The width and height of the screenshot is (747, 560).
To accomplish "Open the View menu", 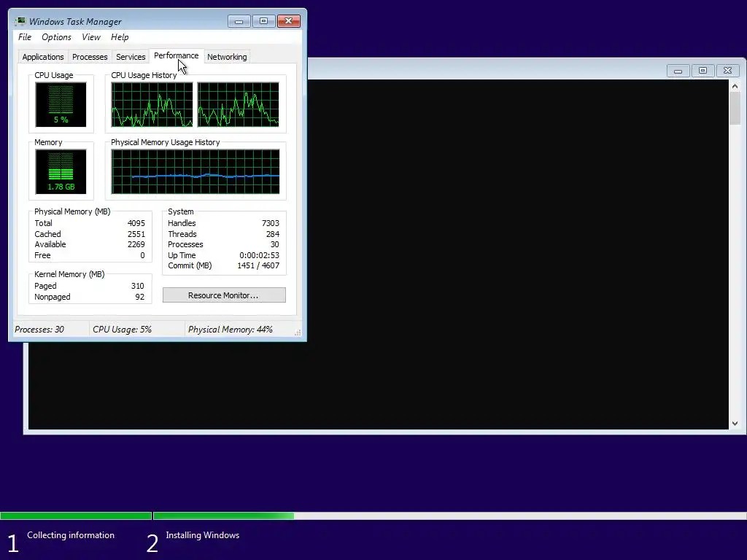I will [x=91, y=37].
